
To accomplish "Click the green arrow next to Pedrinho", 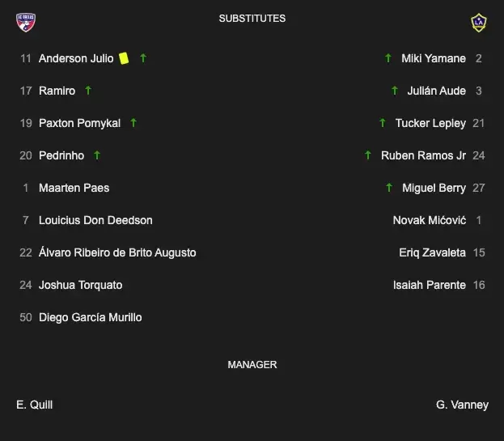I will pyautogui.click(x=97, y=155).
